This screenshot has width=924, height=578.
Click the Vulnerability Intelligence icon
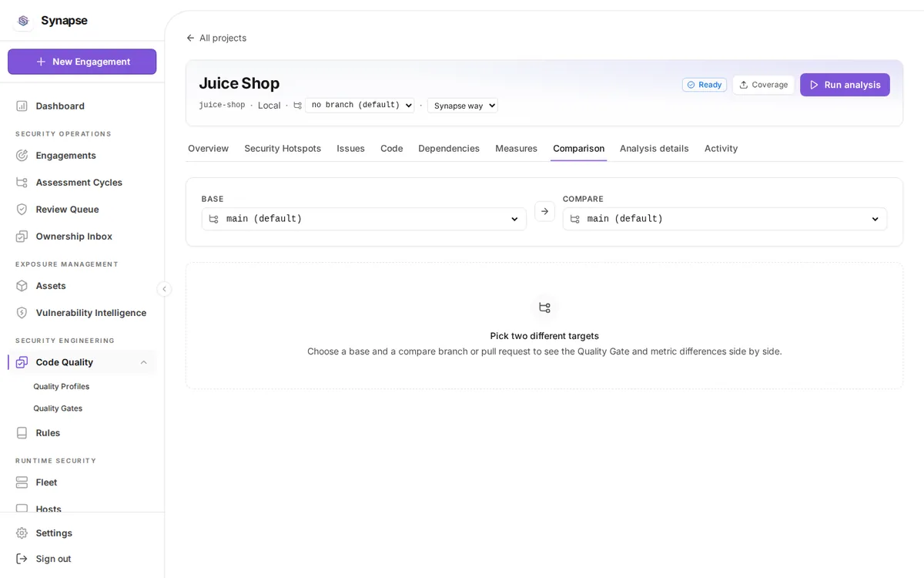(22, 313)
